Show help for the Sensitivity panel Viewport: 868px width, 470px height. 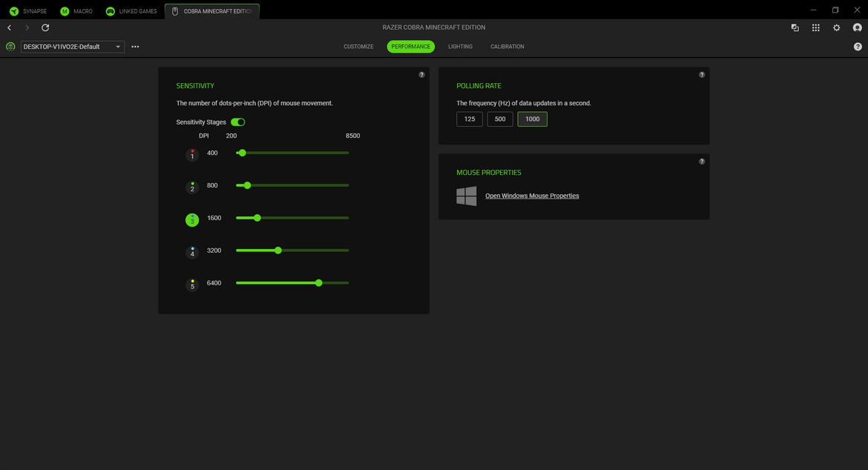422,75
